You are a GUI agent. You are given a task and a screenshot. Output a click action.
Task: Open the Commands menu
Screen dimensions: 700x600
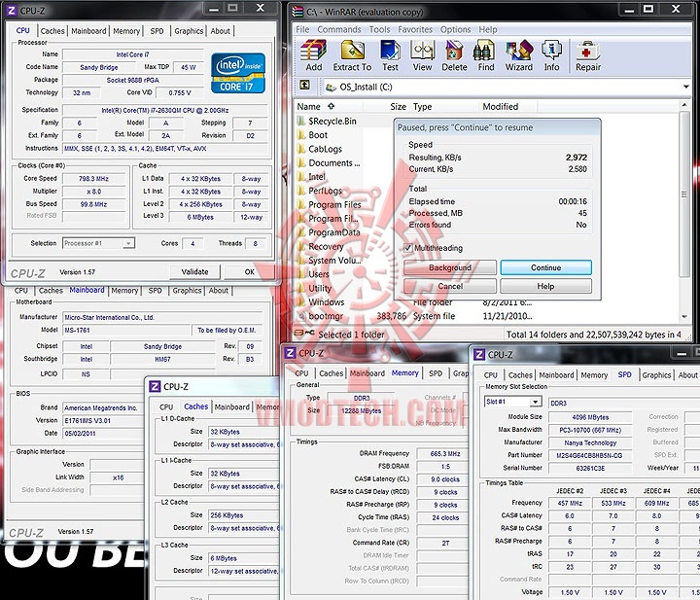click(339, 29)
